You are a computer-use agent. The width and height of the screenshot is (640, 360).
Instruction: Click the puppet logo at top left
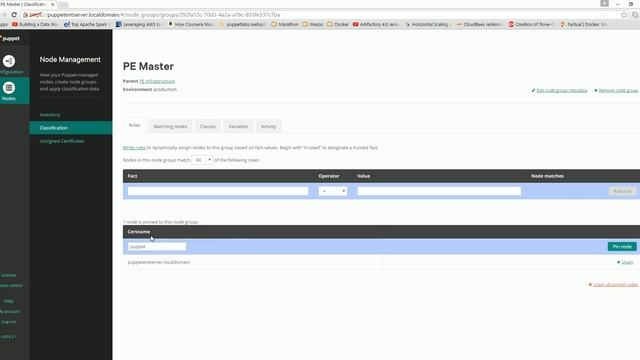(x=10, y=38)
